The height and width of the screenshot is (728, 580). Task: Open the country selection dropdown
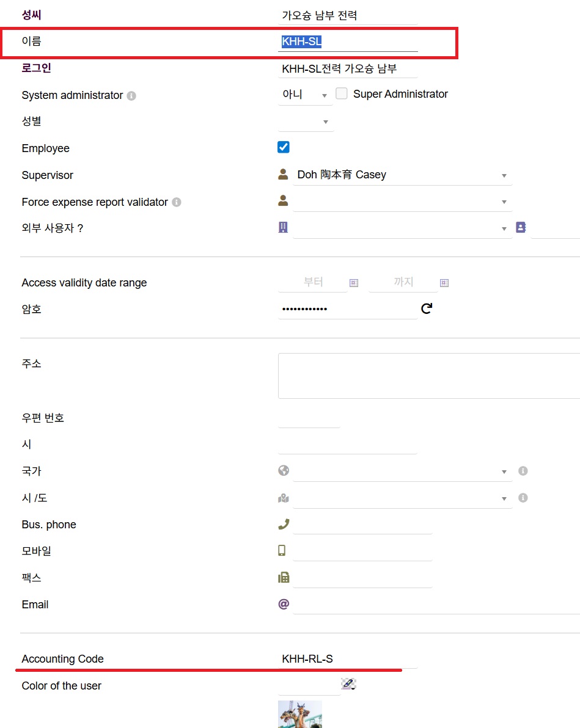point(401,471)
